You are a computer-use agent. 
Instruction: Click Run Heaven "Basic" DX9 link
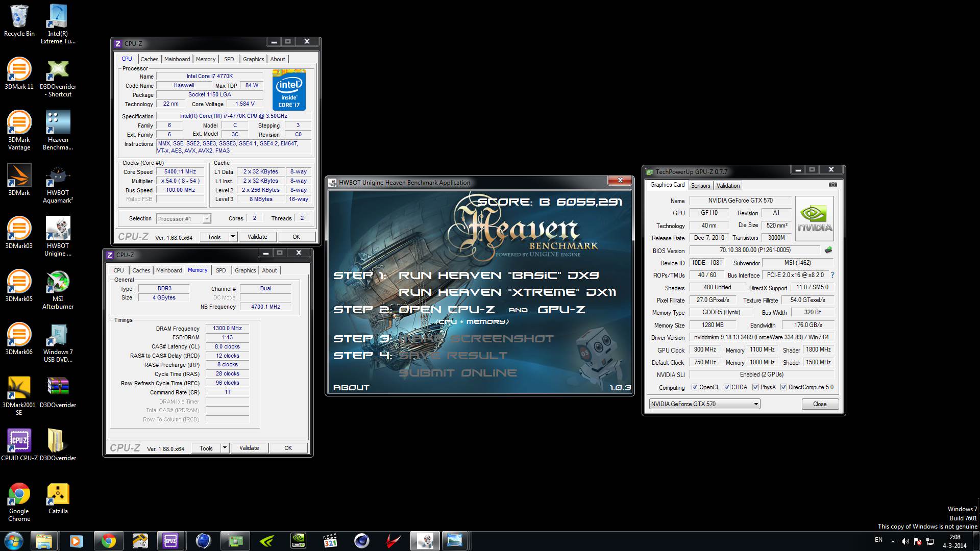pos(499,275)
